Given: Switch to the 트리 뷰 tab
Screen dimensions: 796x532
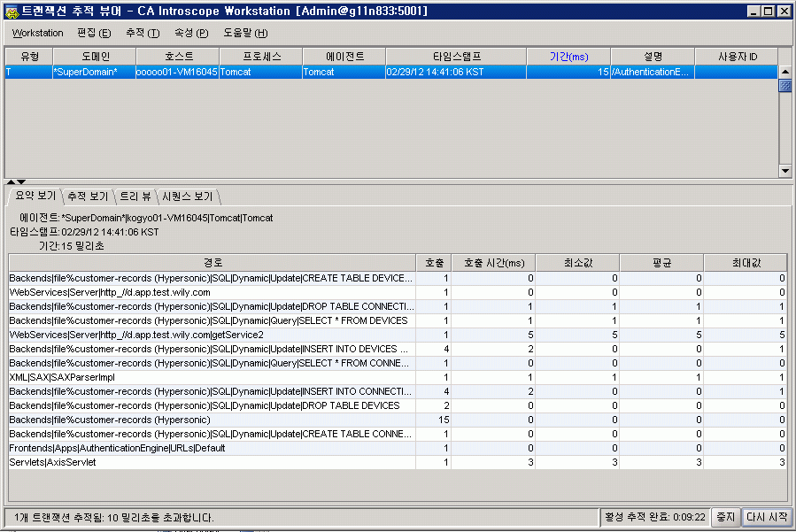Looking at the screenshot, I should click(x=135, y=196).
